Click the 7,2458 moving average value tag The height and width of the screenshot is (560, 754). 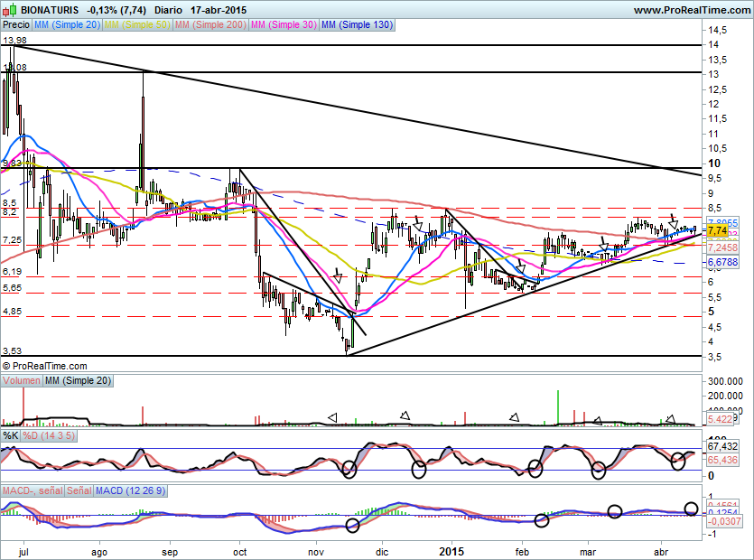pos(722,247)
